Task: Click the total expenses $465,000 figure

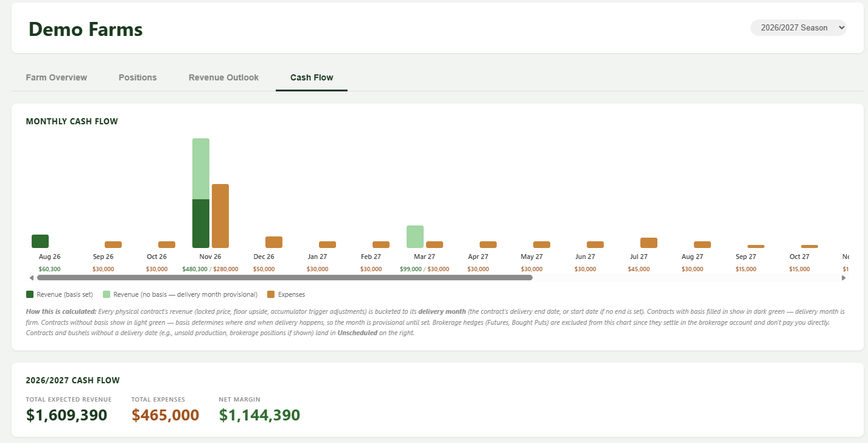Action: point(166,415)
